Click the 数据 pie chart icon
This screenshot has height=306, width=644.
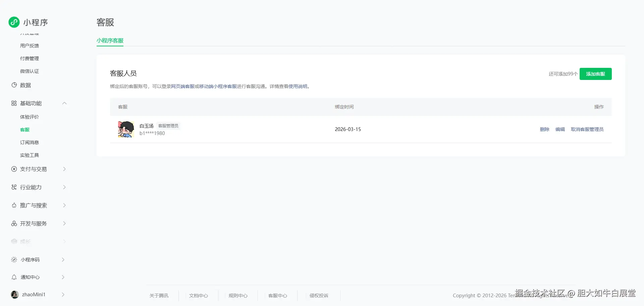pos(14,85)
